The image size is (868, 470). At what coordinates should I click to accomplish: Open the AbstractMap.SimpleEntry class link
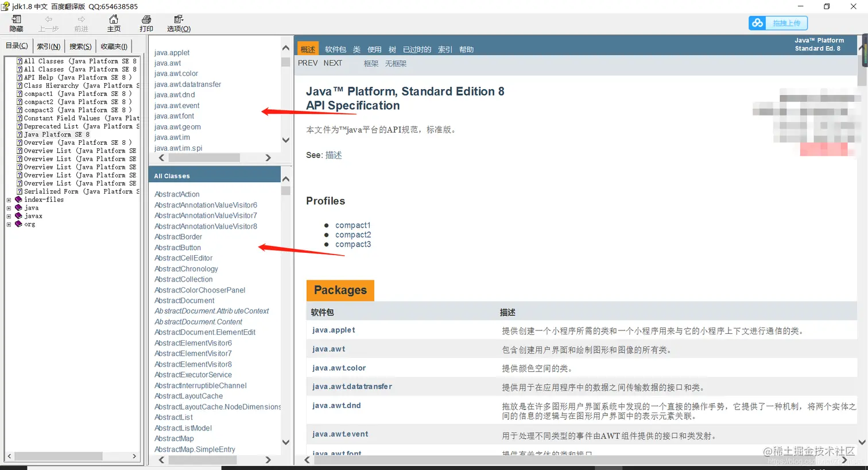[x=195, y=449]
